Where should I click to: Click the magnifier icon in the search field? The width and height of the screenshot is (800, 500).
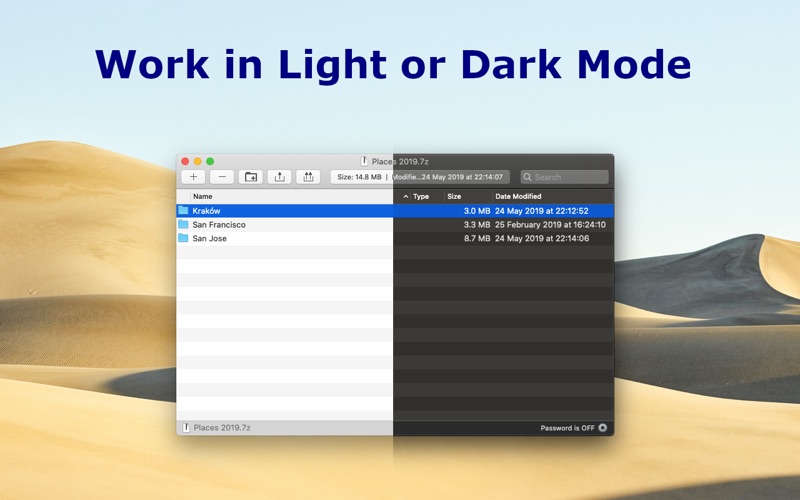tap(528, 177)
